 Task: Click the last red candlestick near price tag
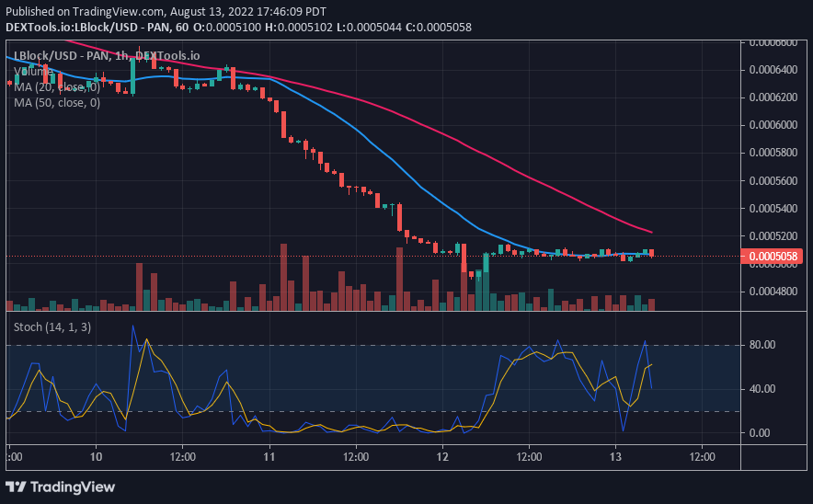[651, 253]
